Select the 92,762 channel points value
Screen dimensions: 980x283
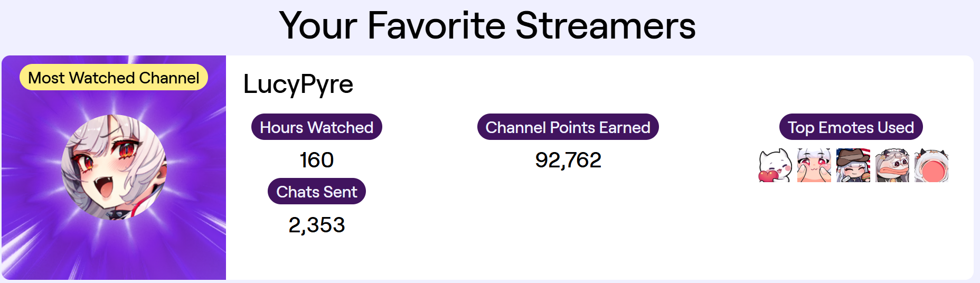pos(568,160)
